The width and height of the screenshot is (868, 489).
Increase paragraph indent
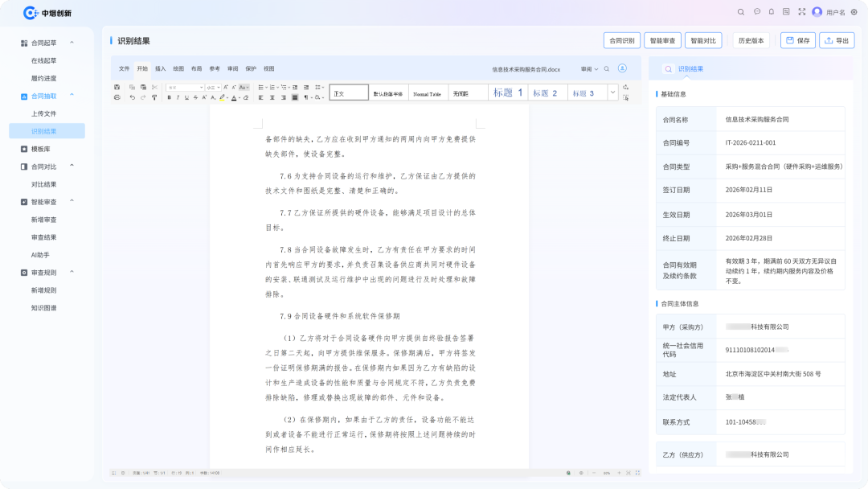click(306, 87)
